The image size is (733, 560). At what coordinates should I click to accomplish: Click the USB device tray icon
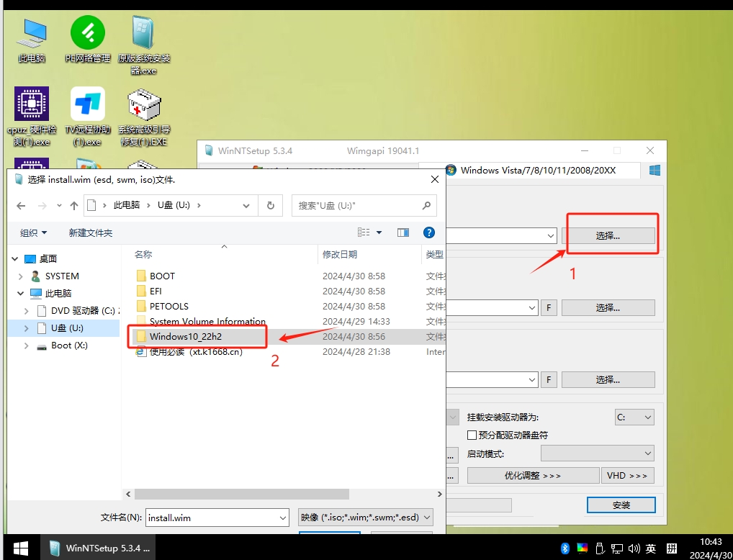600,548
